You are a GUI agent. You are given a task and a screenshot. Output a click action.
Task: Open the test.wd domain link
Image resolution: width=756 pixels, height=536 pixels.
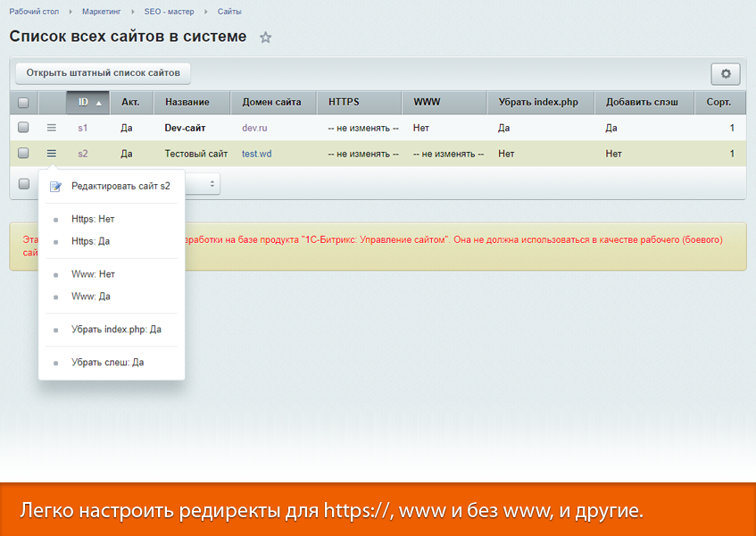click(256, 154)
